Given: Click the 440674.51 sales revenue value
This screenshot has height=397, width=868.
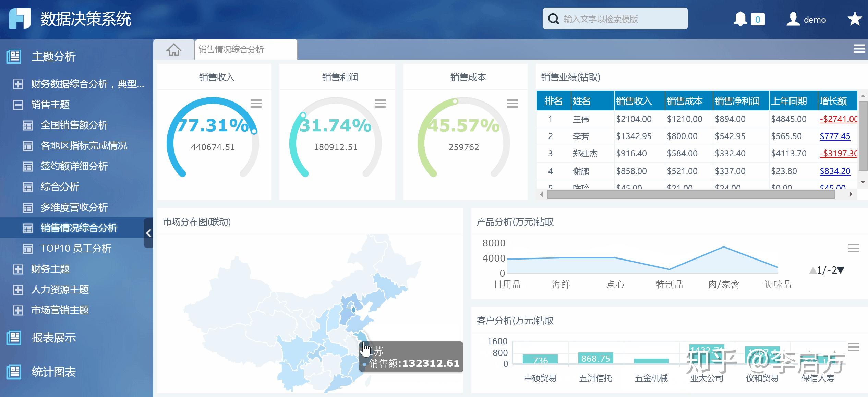Looking at the screenshot, I should 213,147.
